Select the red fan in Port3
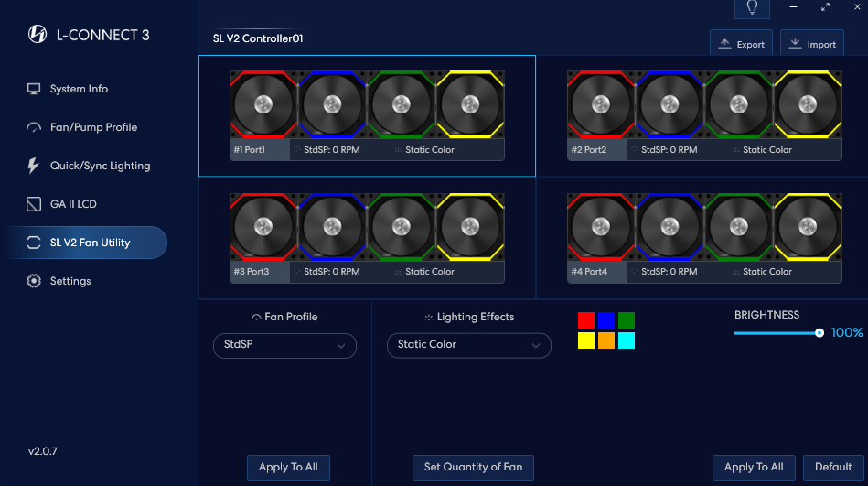 pyautogui.click(x=263, y=227)
